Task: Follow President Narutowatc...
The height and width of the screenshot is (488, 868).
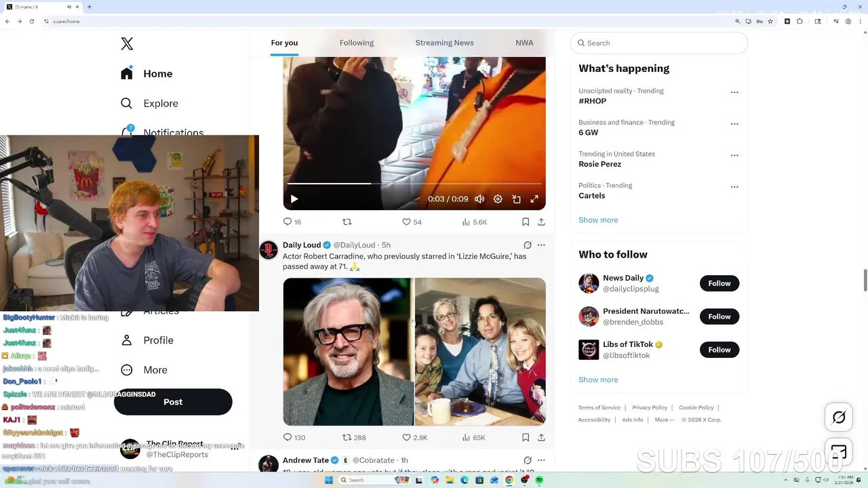Action: coord(719,317)
